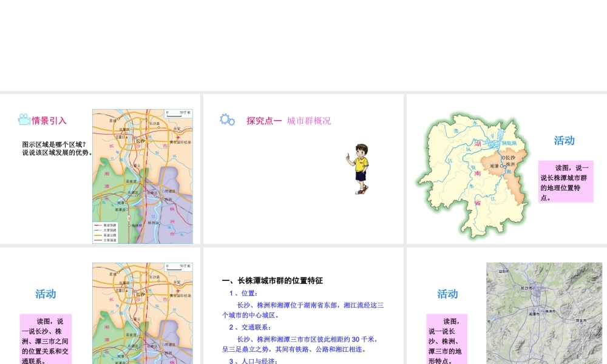Click the satellite terrain map image
Viewport: 607px width, 364px height.
pos(544,313)
